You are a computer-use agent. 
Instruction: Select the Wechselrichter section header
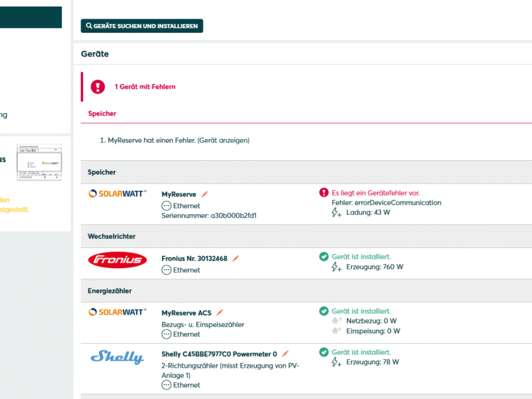(x=112, y=236)
